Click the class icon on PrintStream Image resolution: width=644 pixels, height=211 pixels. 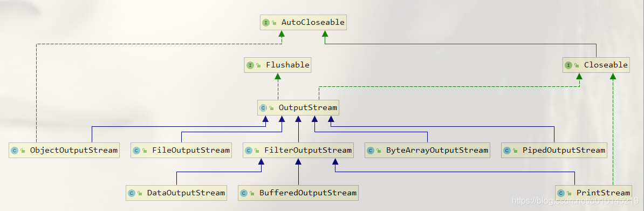click(x=561, y=193)
